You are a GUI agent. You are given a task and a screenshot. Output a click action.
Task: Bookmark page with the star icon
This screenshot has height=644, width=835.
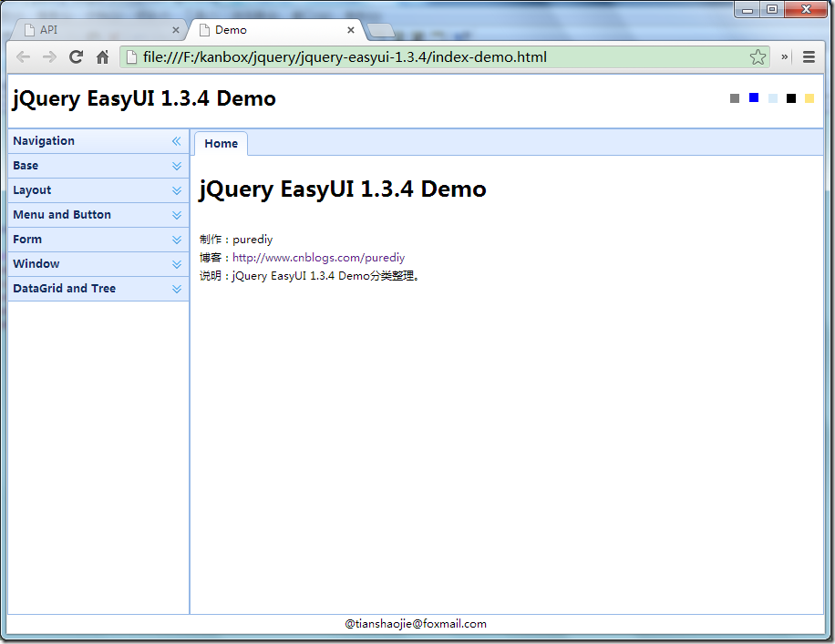tap(758, 57)
